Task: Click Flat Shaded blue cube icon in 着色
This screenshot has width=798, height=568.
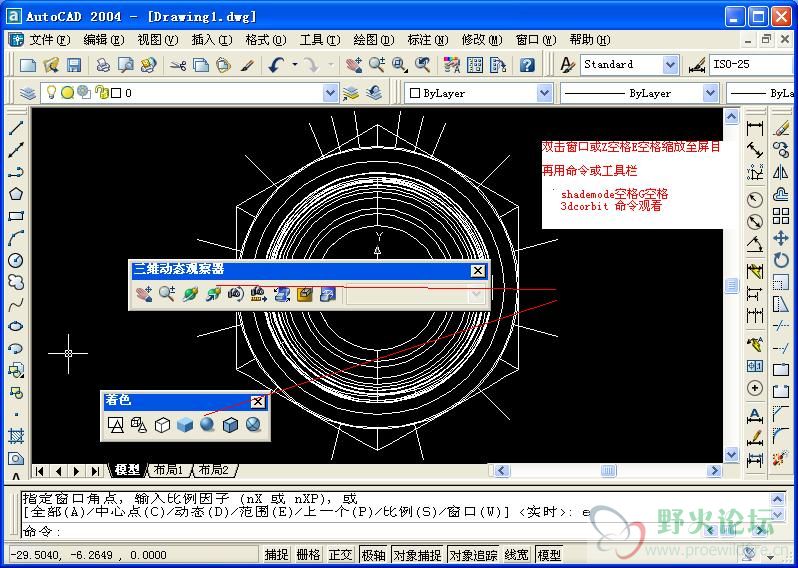Action: [185, 424]
